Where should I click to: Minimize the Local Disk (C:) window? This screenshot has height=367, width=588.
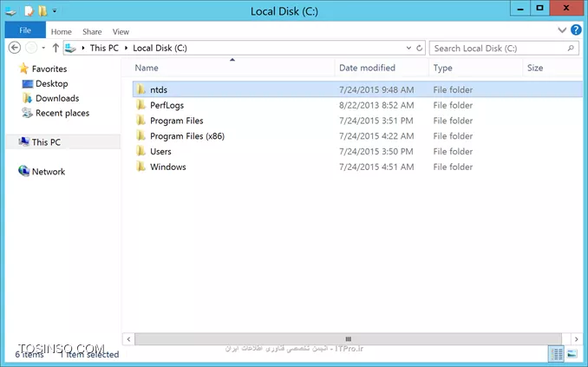[x=520, y=9]
